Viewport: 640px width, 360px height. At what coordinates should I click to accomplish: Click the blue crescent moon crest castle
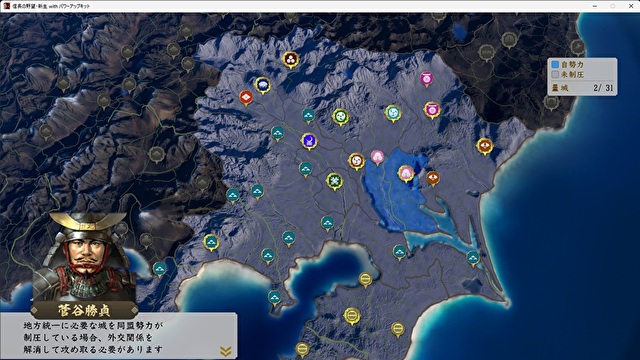(309, 141)
